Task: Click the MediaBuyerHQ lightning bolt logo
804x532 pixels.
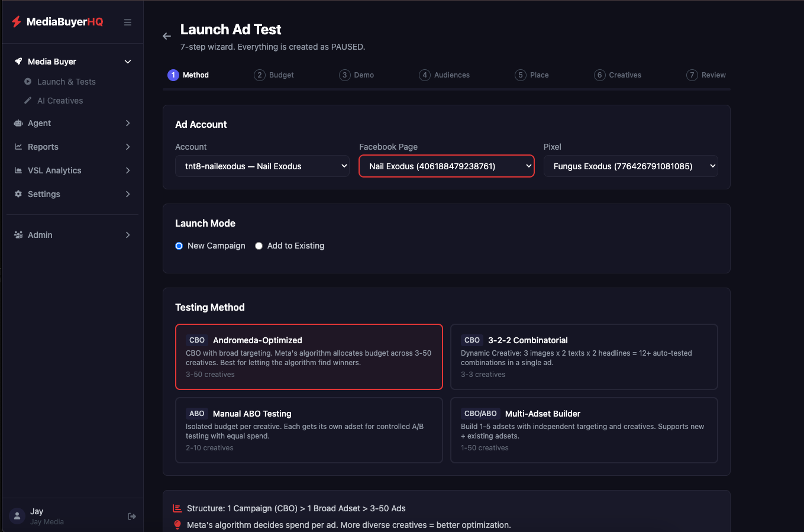Action: (x=17, y=22)
